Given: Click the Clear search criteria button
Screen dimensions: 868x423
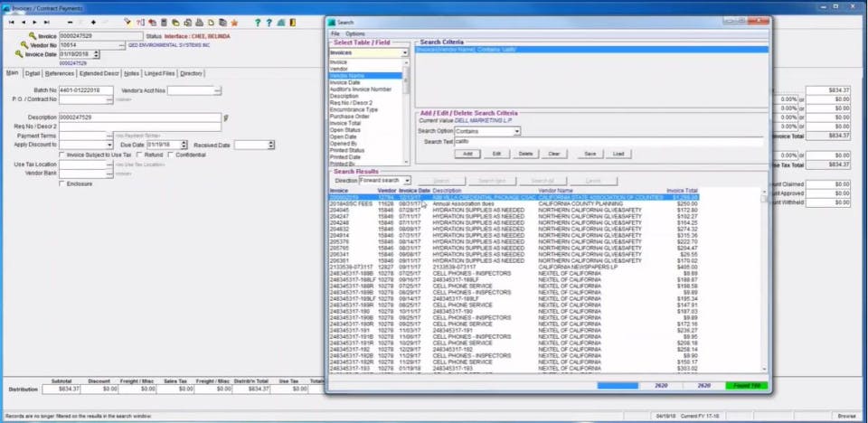Looking at the screenshot, I should (x=554, y=154).
